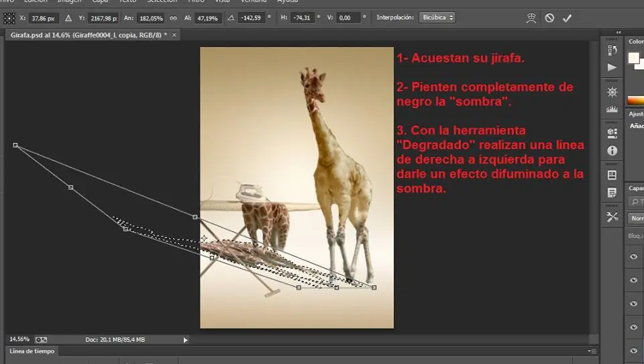Pick a color from the Color panel spectrum ramp

point(635,100)
